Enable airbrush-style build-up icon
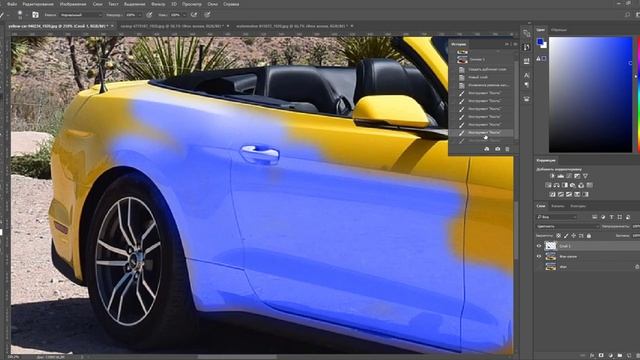640x360 pixels. [194, 15]
